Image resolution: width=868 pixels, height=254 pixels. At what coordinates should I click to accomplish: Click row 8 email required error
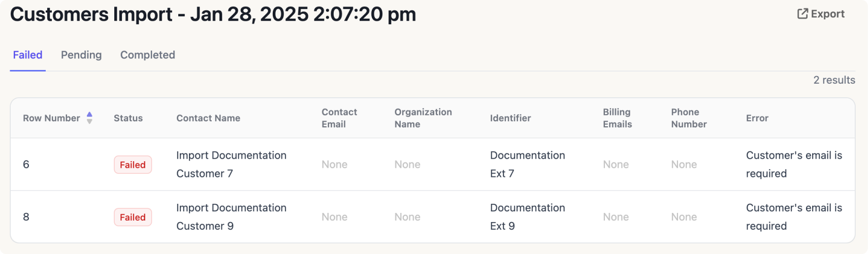point(794,217)
